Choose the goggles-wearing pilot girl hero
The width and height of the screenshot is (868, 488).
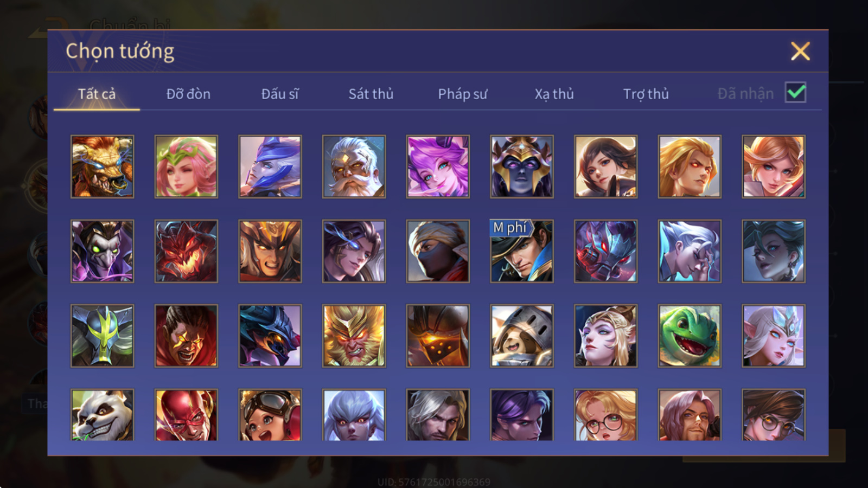pos(270,414)
